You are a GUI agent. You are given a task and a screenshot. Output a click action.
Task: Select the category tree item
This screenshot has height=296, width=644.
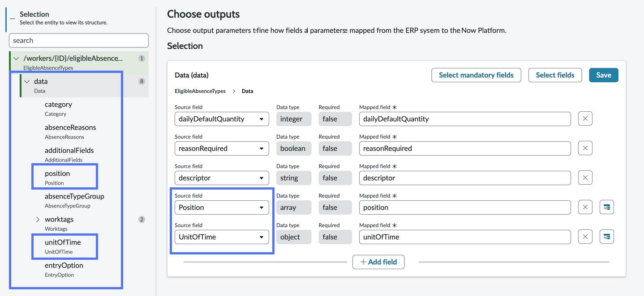click(58, 108)
